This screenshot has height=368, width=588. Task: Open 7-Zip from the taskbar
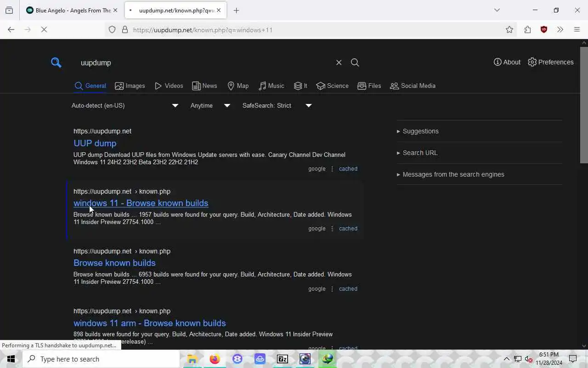(x=283, y=359)
